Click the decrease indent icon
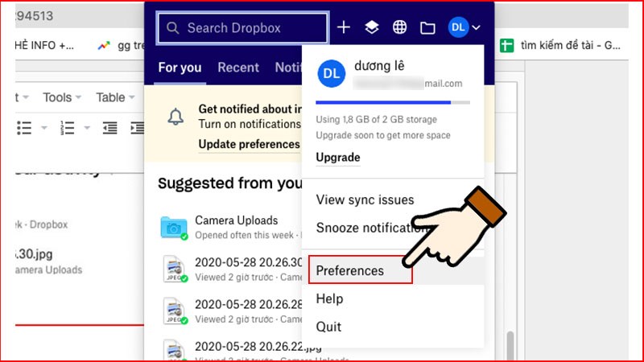Image resolution: width=644 pixels, height=362 pixels. coord(109,128)
